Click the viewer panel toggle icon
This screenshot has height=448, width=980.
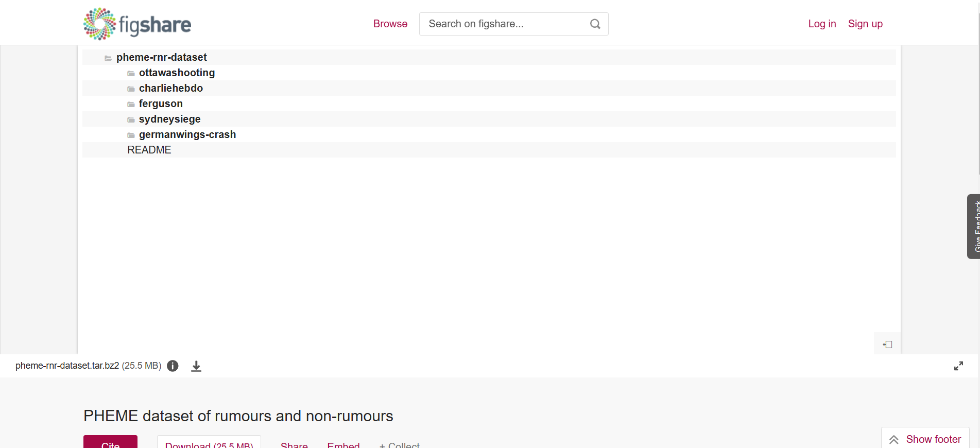pyautogui.click(x=887, y=344)
